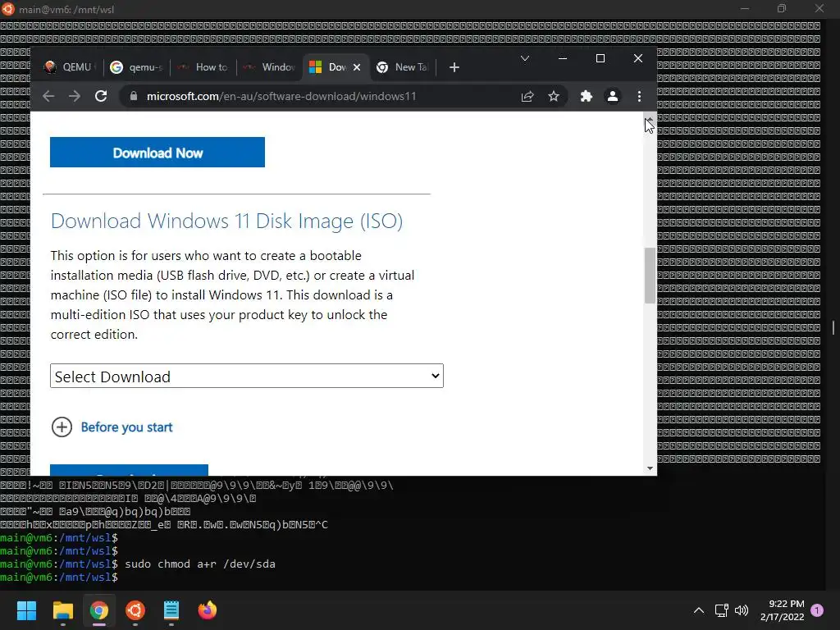Open the Notepad icon in the taskbar
Image resolution: width=840 pixels, height=630 pixels.
171,610
